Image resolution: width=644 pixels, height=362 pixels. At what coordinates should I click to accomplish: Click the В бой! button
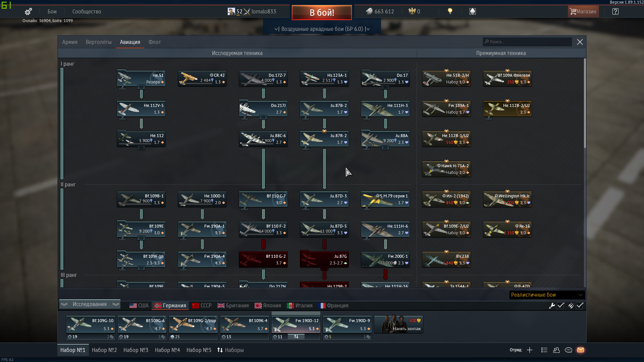322,12
